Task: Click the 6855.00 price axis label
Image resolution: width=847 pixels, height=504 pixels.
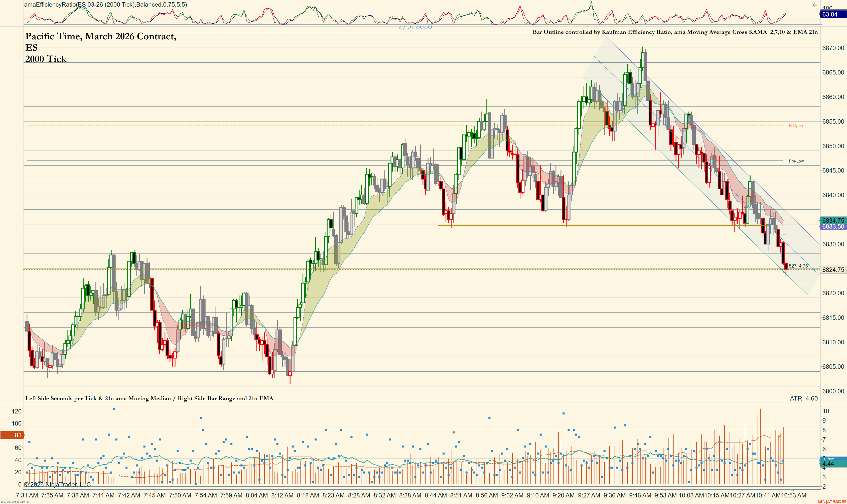Action: (833, 121)
